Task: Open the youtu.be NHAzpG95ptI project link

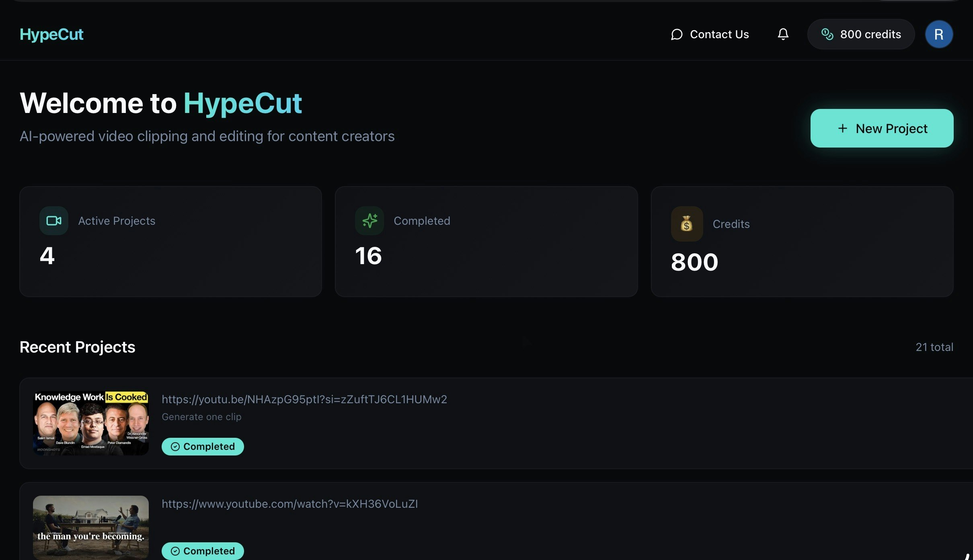Action: (x=304, y=399)
